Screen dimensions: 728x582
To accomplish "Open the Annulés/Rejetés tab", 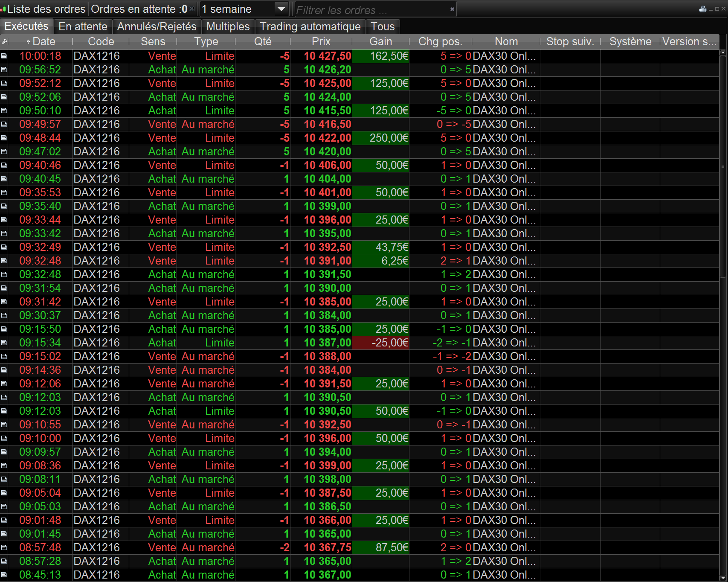I will click(x=157, y=26).
